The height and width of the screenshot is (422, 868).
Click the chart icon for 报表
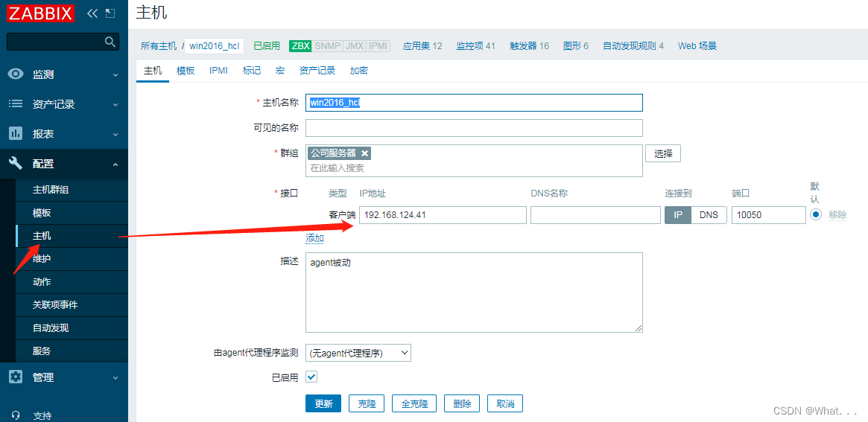16,134
